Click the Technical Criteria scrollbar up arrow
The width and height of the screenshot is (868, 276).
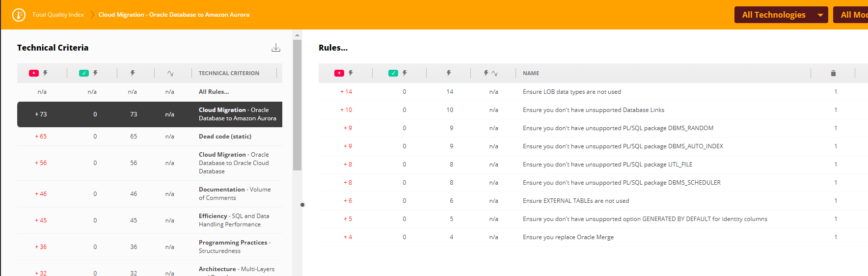click(297, 35)
